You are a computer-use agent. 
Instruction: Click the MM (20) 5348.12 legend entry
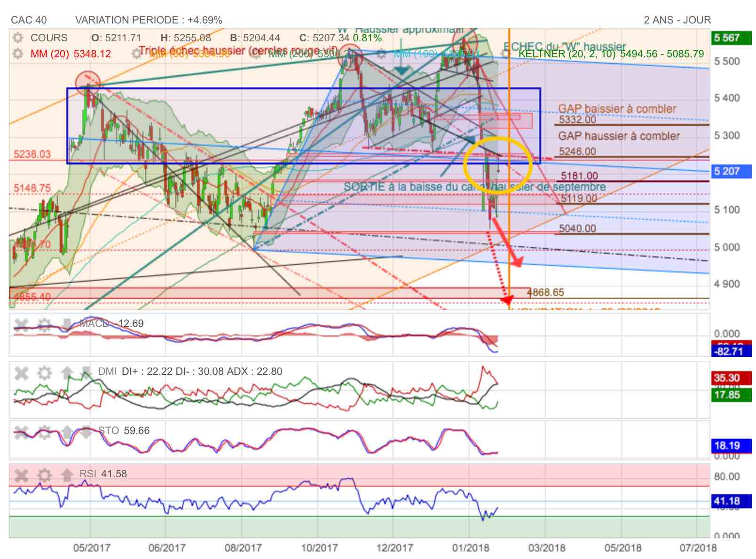coord(71,54)
